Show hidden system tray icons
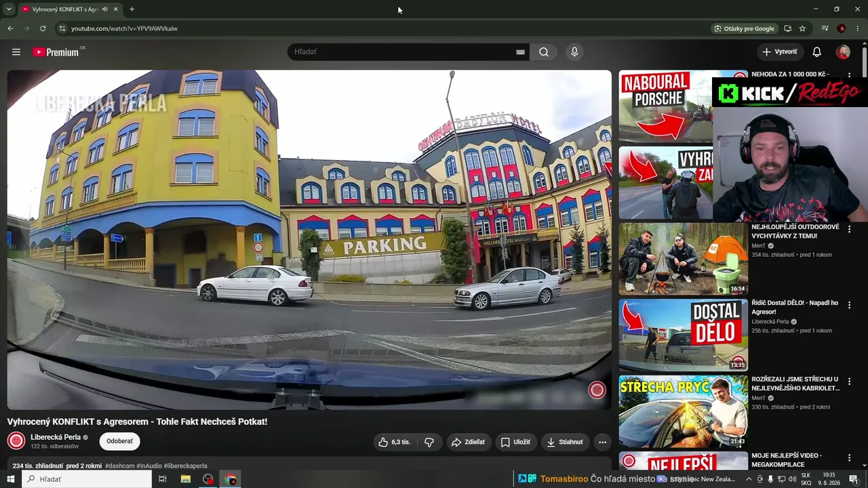 click(749, 479)
